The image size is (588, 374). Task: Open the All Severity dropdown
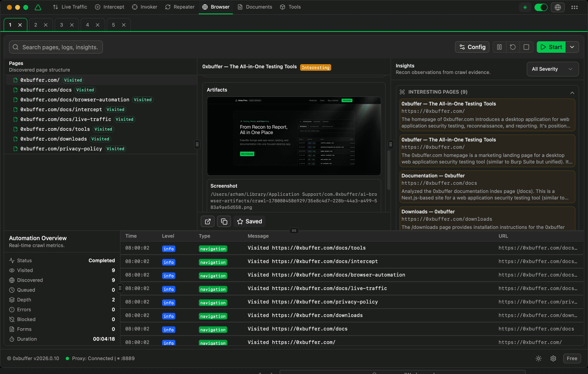tap(552, 69)
